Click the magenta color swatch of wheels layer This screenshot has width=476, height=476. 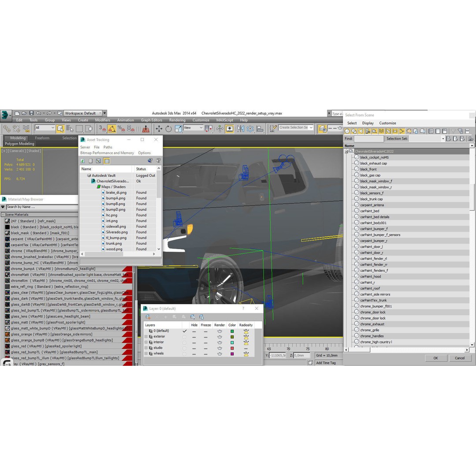click(232, 354)
